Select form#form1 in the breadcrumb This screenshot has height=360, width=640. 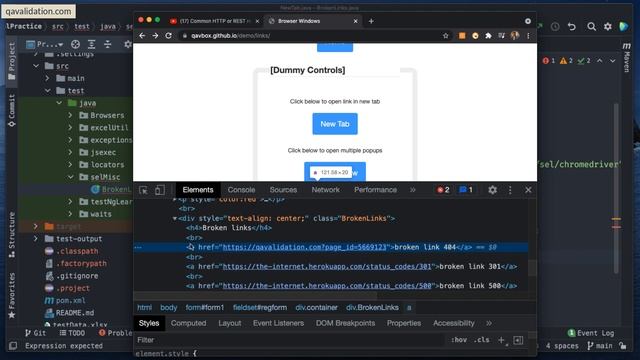(x=205, y=308)
